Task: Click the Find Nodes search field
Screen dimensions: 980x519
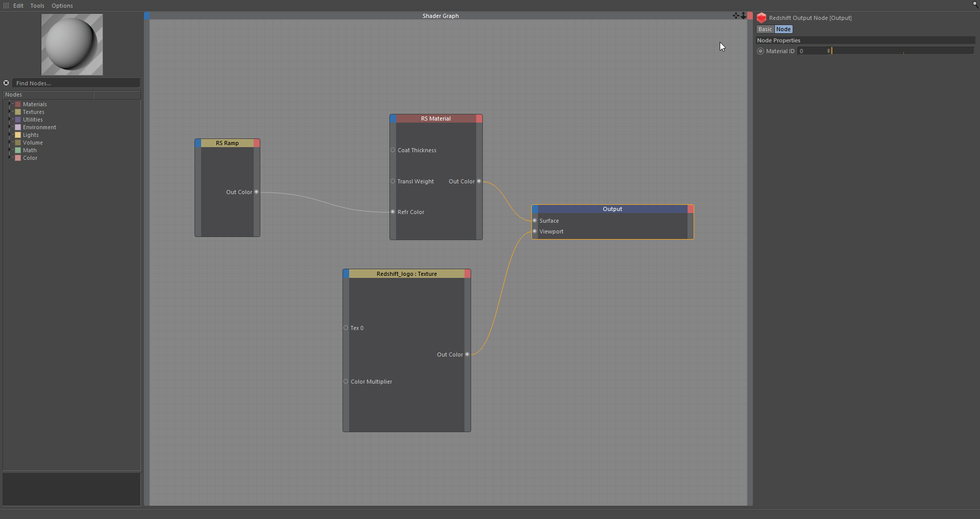Action: coord(77,83)
